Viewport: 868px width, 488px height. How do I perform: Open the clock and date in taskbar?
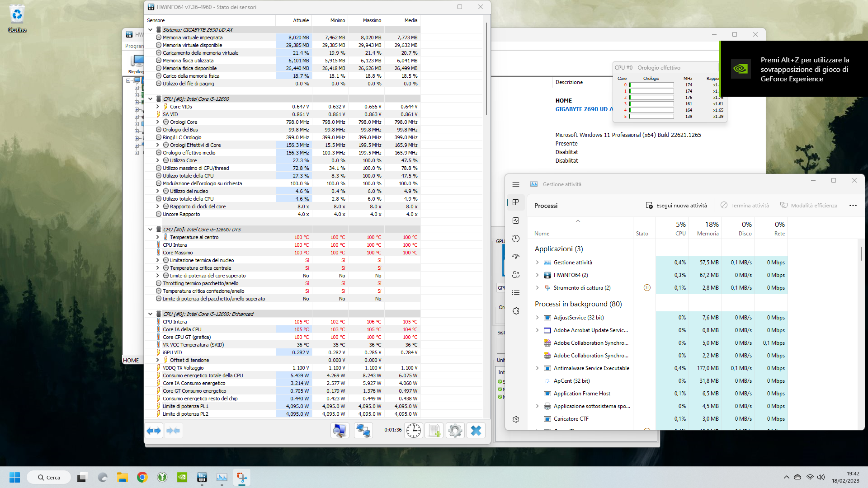845,477
